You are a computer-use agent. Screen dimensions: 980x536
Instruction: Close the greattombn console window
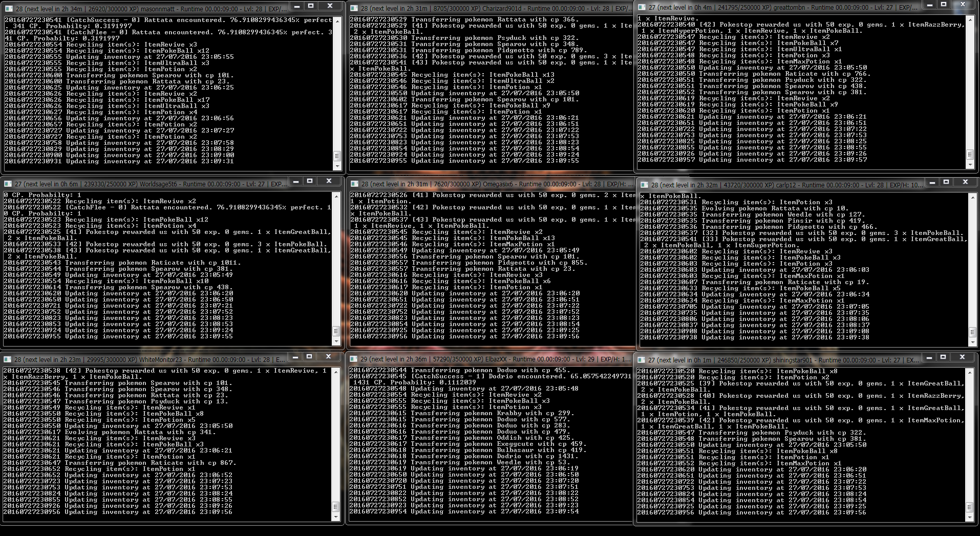click(x=963, y=5)
